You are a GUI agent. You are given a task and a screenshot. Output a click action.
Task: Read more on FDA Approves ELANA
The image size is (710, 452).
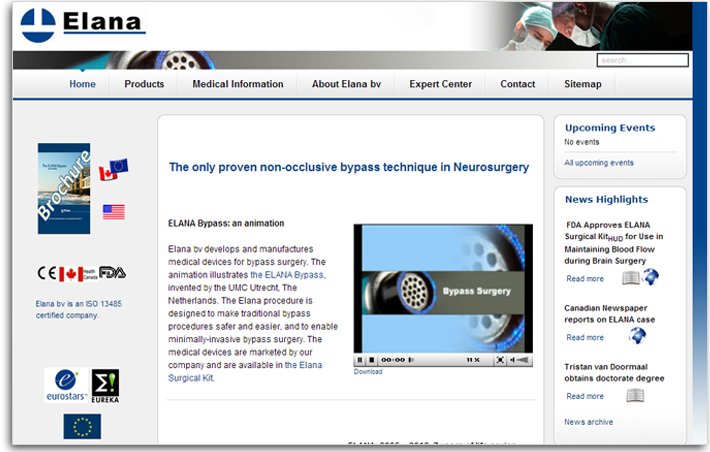point(585,279)
